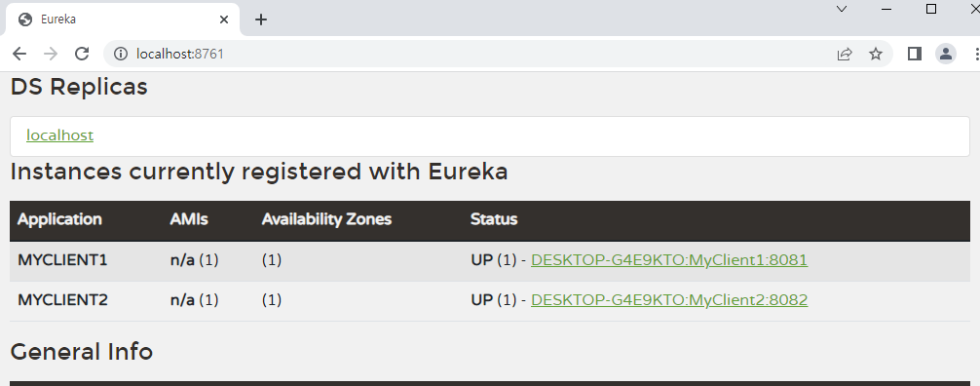
Task: Share this page using share icon
Action: point(845,54)
